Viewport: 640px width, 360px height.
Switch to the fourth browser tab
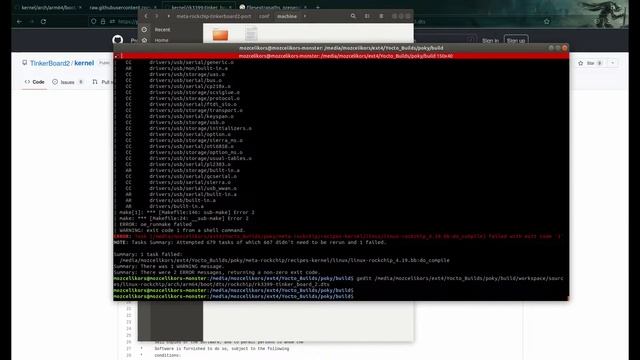(273, 7)
